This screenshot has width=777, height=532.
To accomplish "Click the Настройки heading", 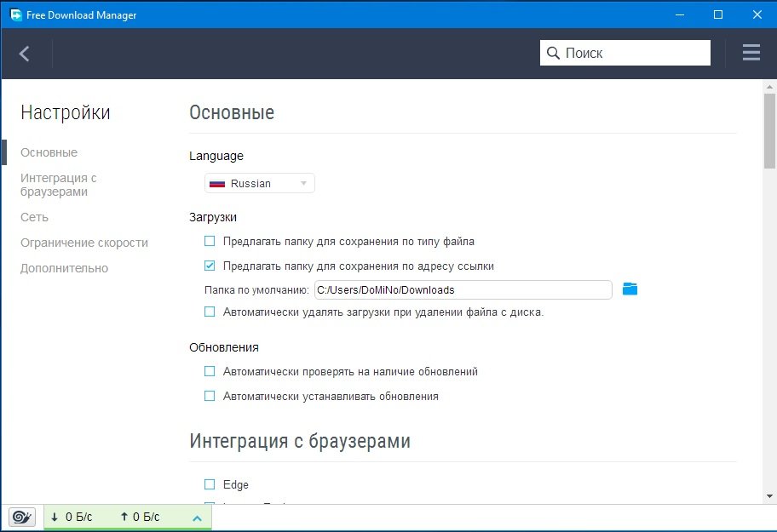I will point(66,112).
